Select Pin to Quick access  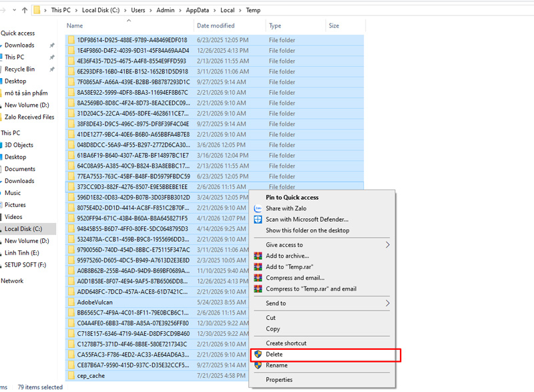tap(292, 198)
